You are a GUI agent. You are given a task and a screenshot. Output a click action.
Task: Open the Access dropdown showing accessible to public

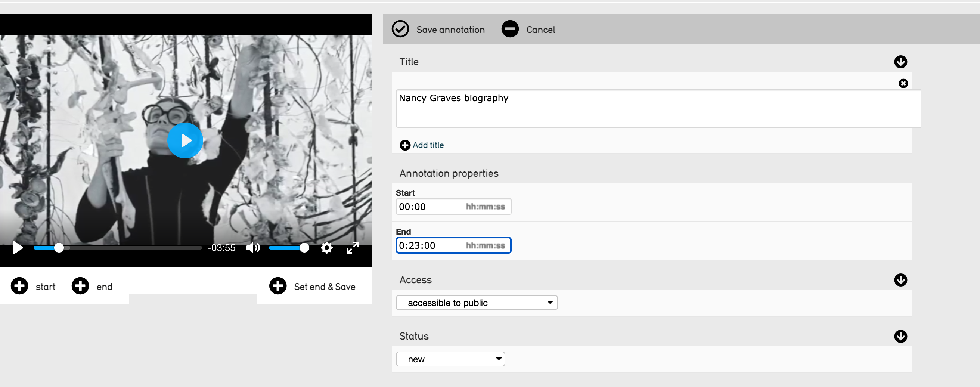coord(476,303)
